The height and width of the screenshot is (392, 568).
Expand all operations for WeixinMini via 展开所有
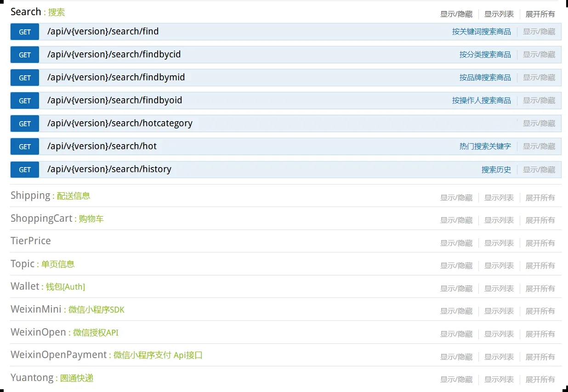[x=540, y=311]
